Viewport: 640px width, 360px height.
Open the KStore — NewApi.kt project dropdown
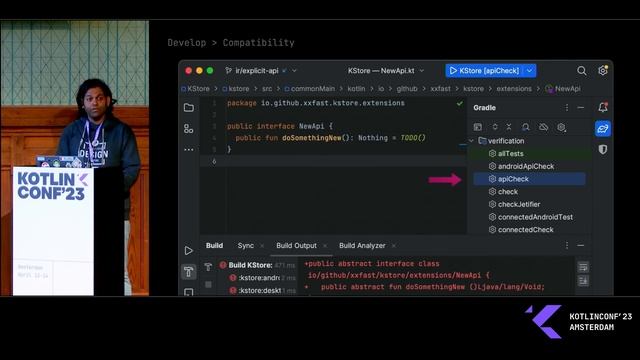[x=386, y=71]
